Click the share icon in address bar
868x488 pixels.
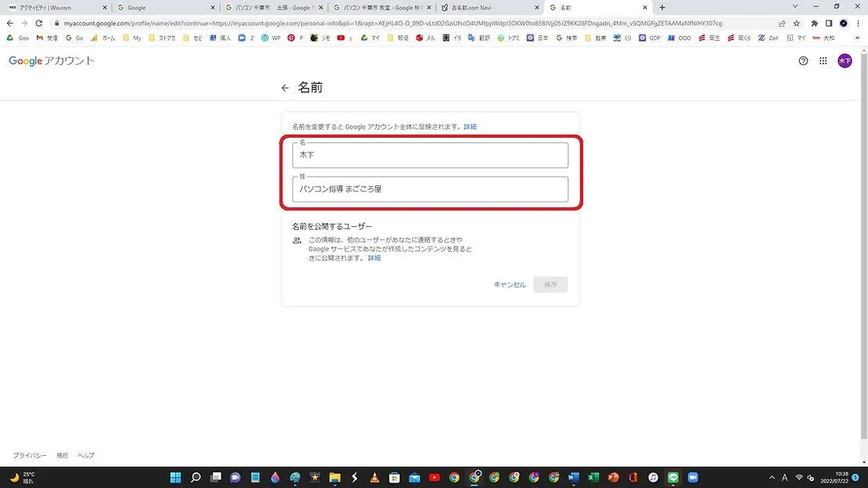[x=782, y=23]
